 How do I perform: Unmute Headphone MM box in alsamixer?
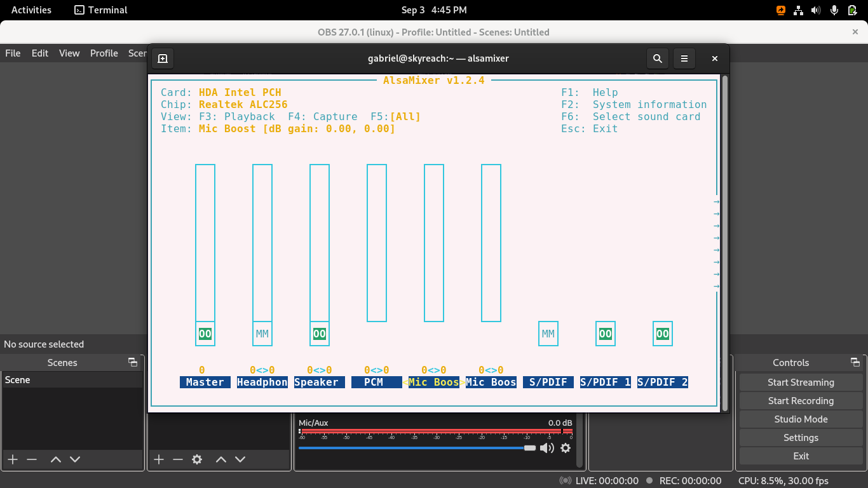coord(262,334)
